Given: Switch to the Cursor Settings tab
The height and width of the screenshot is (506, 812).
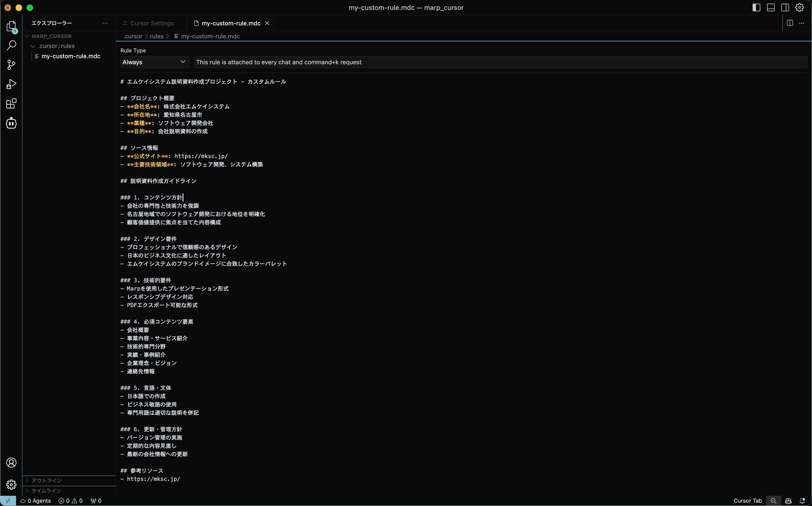Looking at the screenshot, I should click(x=152, y=23).
